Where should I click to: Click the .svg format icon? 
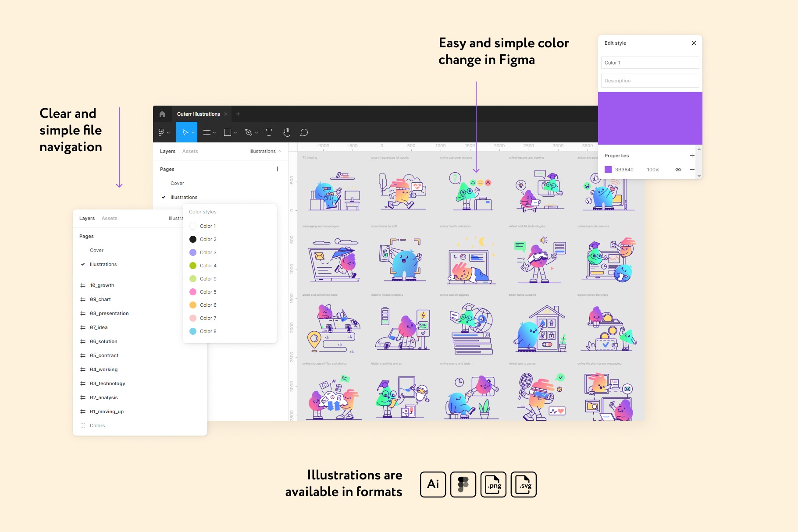tap(524, 484)
